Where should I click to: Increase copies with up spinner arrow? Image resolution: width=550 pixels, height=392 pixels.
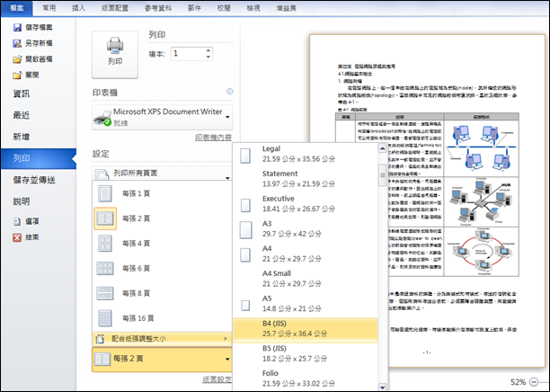click(x=208, y=50)
